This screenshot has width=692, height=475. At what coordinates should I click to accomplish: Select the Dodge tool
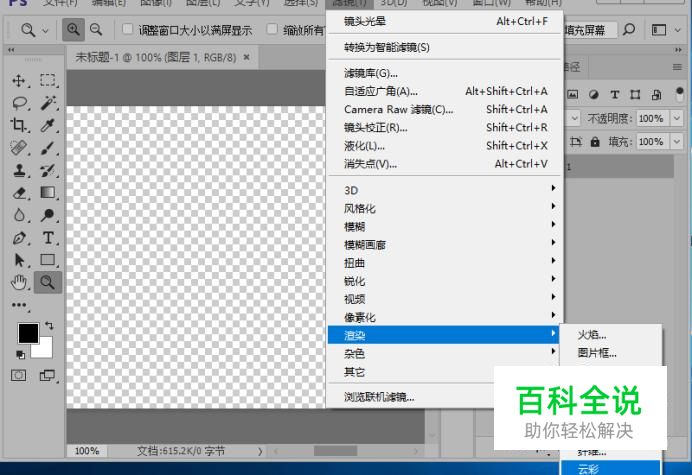coord(47,215)
